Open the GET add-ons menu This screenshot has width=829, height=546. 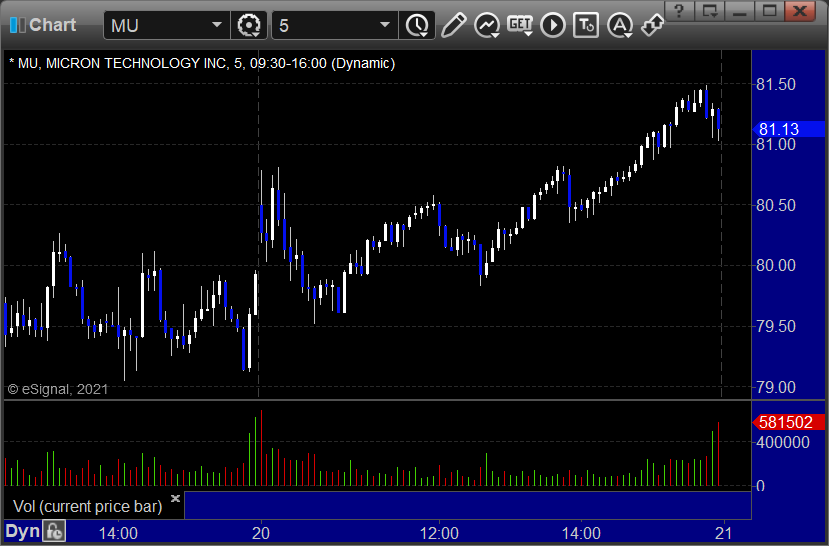[520, 25]
